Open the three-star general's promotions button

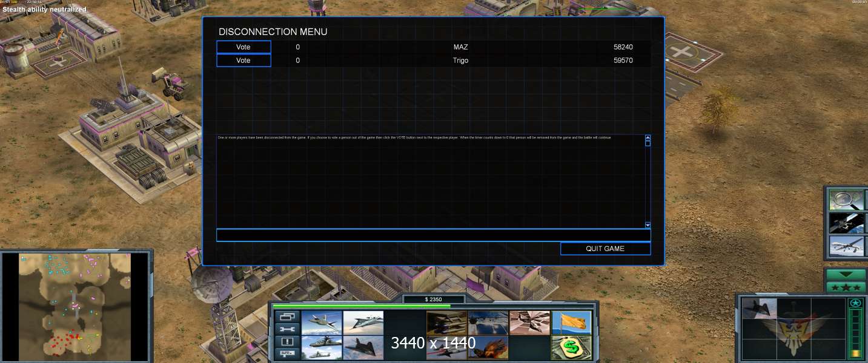[846, 287]
